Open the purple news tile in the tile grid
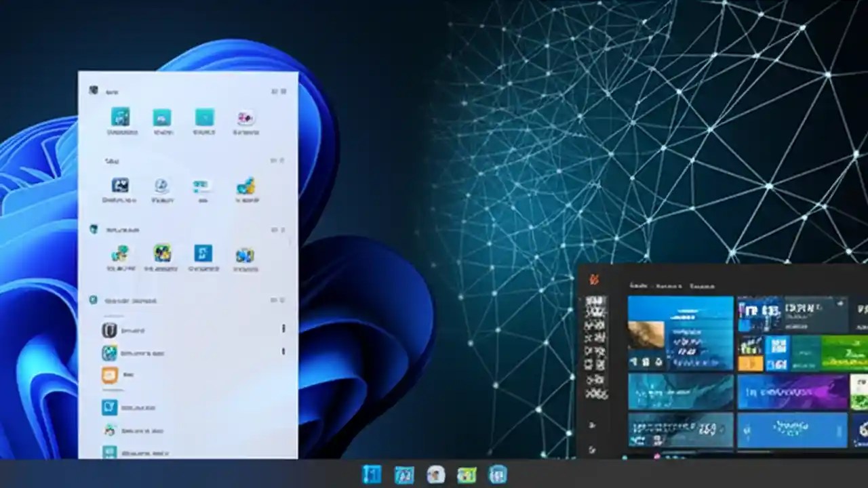 click(792, 392)
